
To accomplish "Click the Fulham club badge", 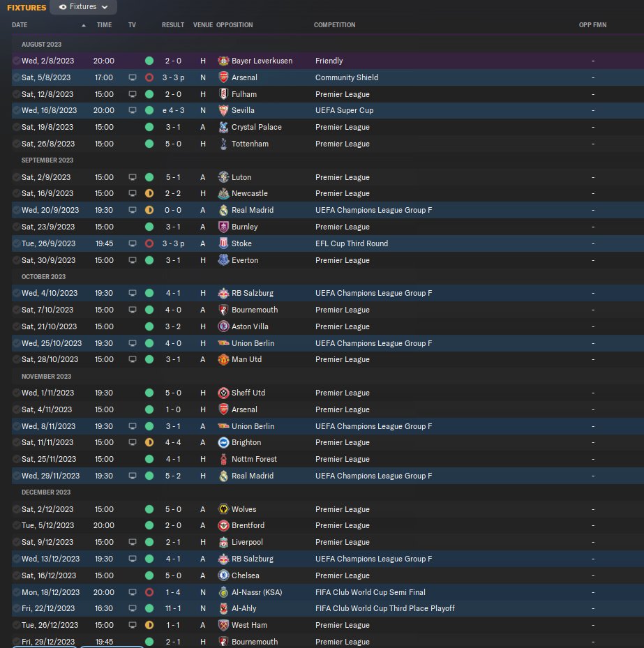I will [x=223, y=94].
